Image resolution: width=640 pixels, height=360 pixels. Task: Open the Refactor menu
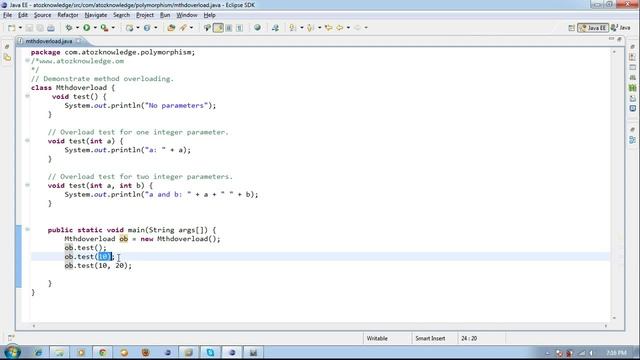coord(68,15)
